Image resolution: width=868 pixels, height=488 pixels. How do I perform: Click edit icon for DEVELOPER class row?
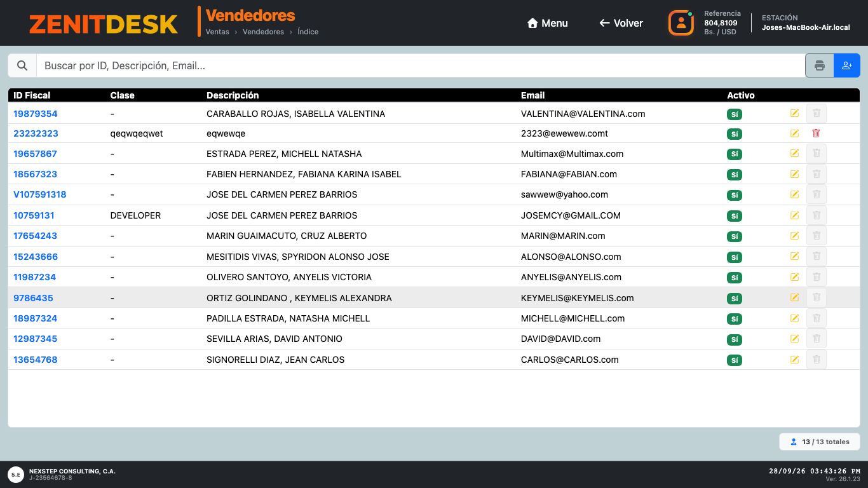pyautogui.click(x=794, y=215)
